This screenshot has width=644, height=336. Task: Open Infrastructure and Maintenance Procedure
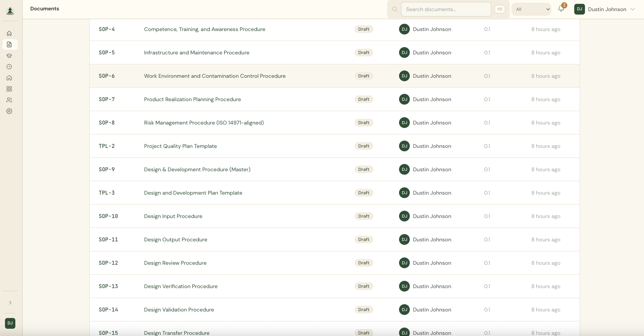[x=197, y=52]
